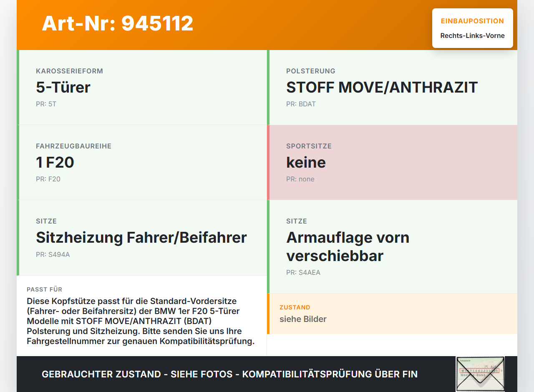Select Armauflage vorn verschiebbar value
The width and height of the screenshot is (534, 392).
pos(348,246)
